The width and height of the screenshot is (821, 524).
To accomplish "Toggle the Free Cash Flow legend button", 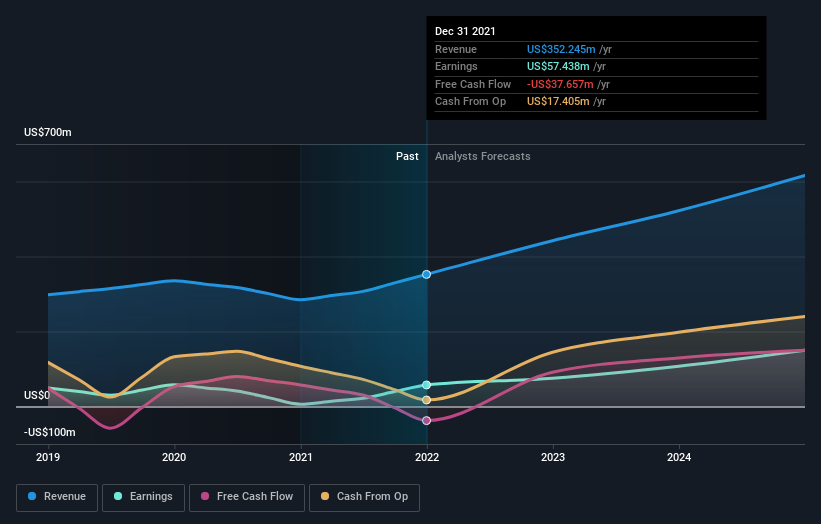I will [247, 497].
